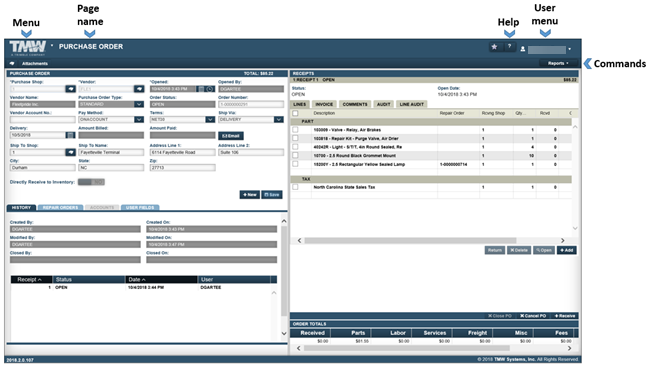Check the Valve - Relay, Air Brakes line
Viewport: 650px width, 368px height.
click(295, 130)
